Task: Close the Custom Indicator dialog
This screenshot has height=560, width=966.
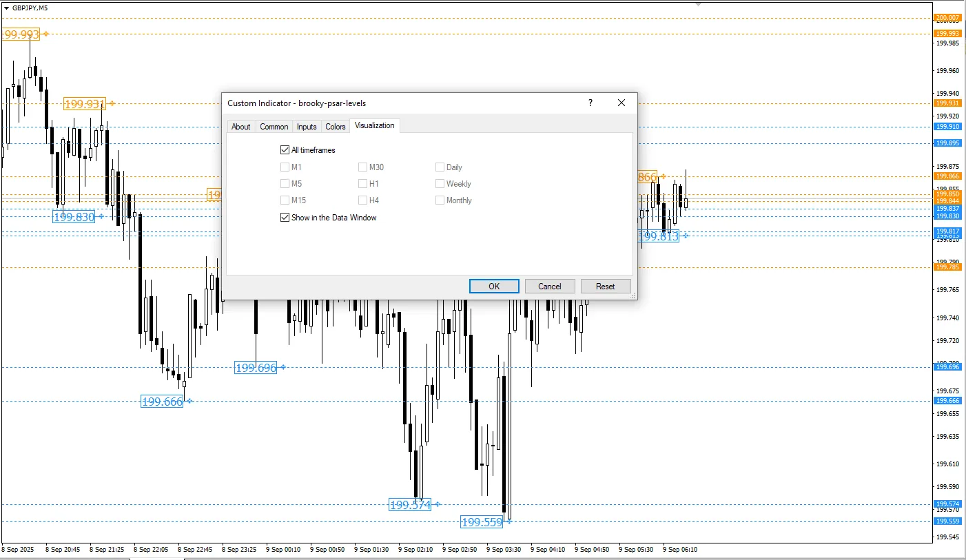Action: point(621,103)
